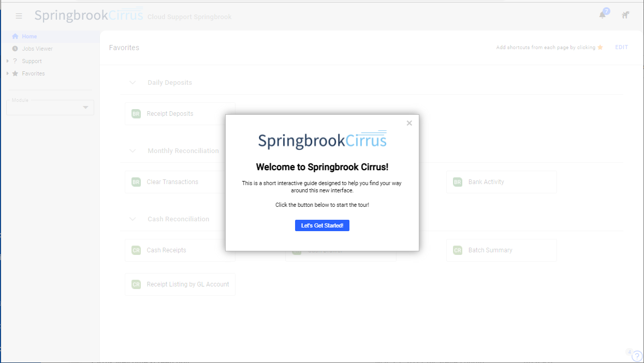This screenshot has height=363, width=644.
Task: Click the Home icon in the sidebar
Action: point(16,36)
